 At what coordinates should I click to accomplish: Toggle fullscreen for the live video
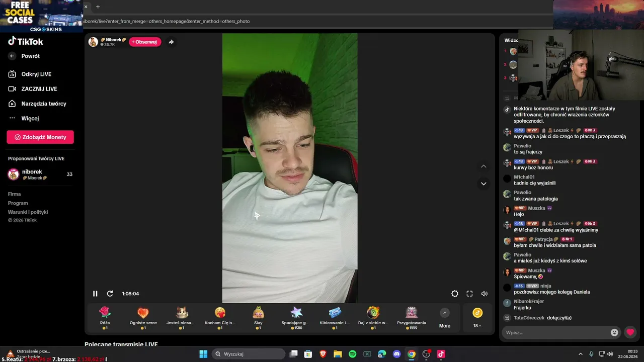(x=469, y=294)
